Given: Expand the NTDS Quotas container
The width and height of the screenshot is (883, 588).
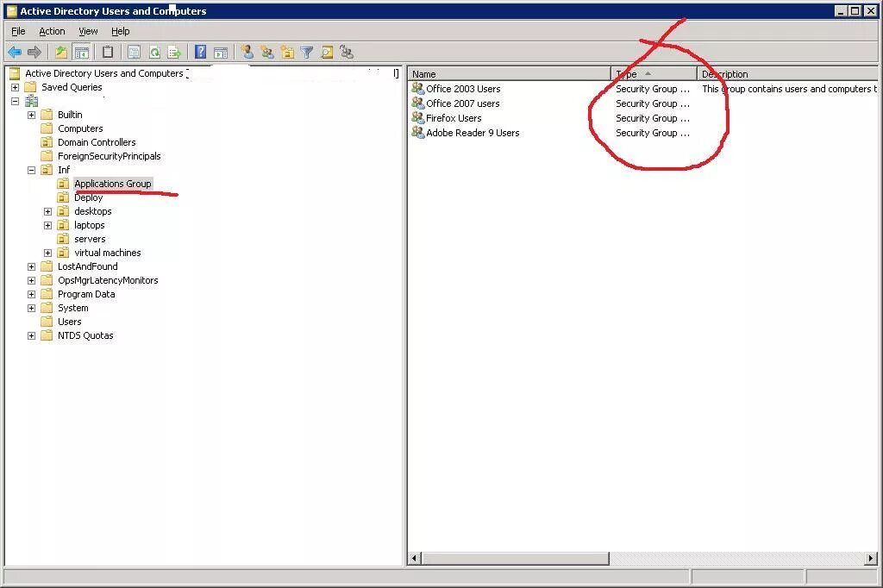Looking at the screenshot, I should pyautogui.click(x=32, y=335).
